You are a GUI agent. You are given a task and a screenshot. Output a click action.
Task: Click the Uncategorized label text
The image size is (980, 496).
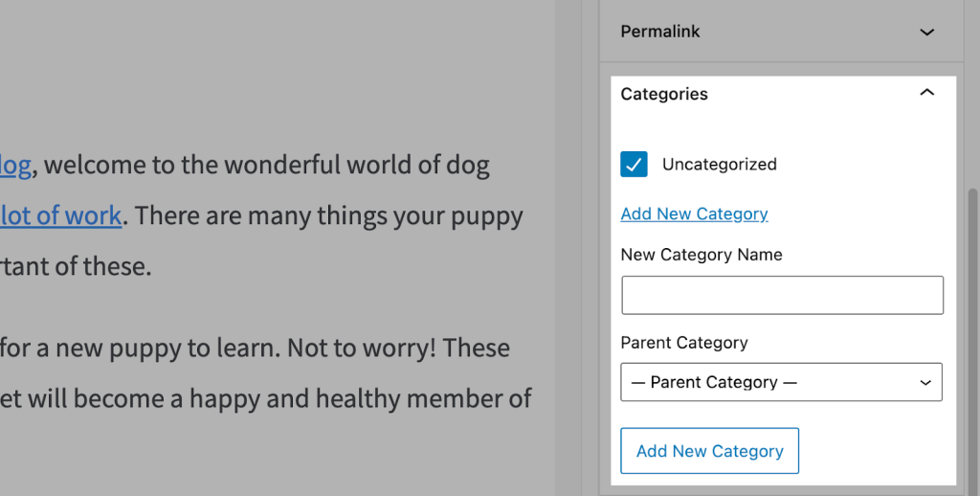[x=719, y=165]
